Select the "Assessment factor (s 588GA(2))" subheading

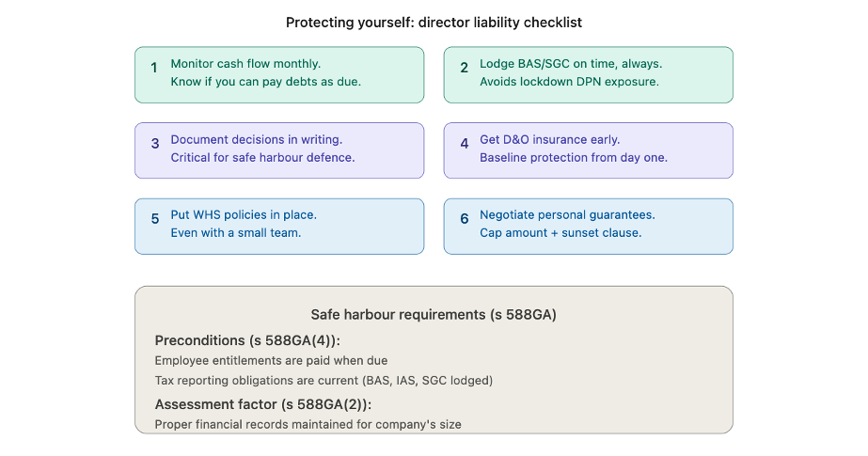(262, 404)
